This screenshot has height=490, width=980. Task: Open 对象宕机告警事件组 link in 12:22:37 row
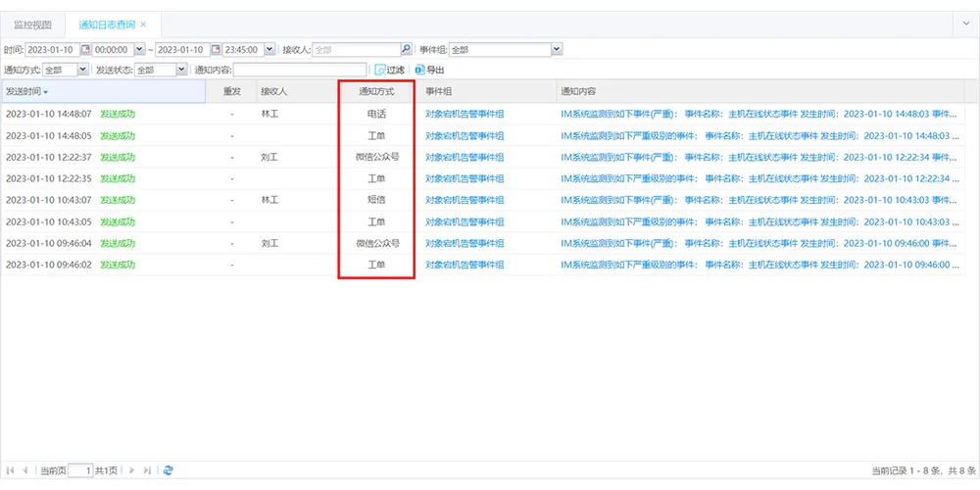tap(465, 157)
